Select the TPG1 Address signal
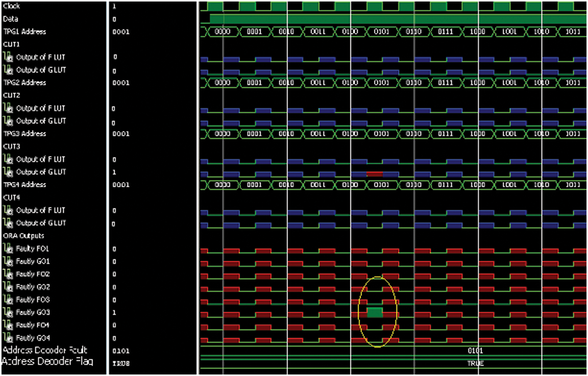 click(25, 31)
